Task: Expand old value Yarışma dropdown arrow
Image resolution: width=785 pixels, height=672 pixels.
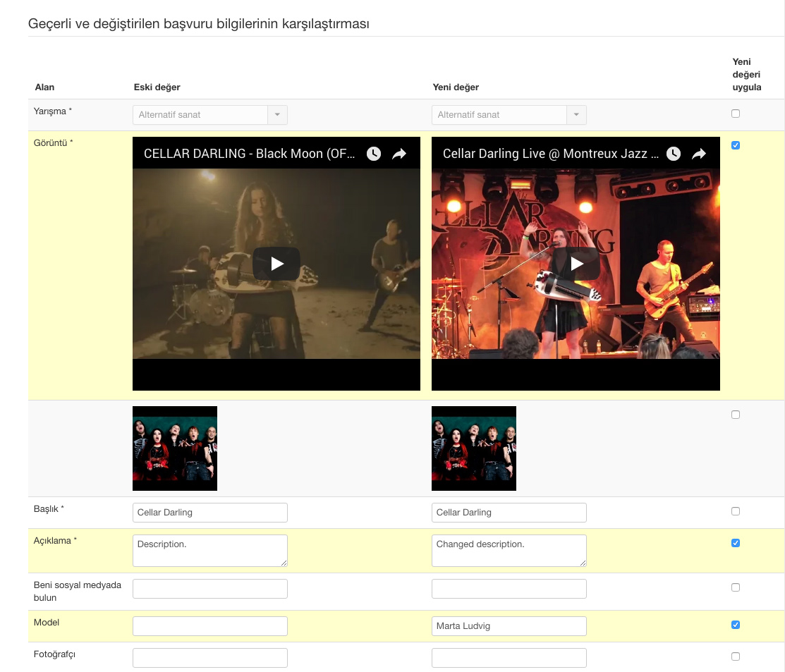Action: tap(277, 115)
